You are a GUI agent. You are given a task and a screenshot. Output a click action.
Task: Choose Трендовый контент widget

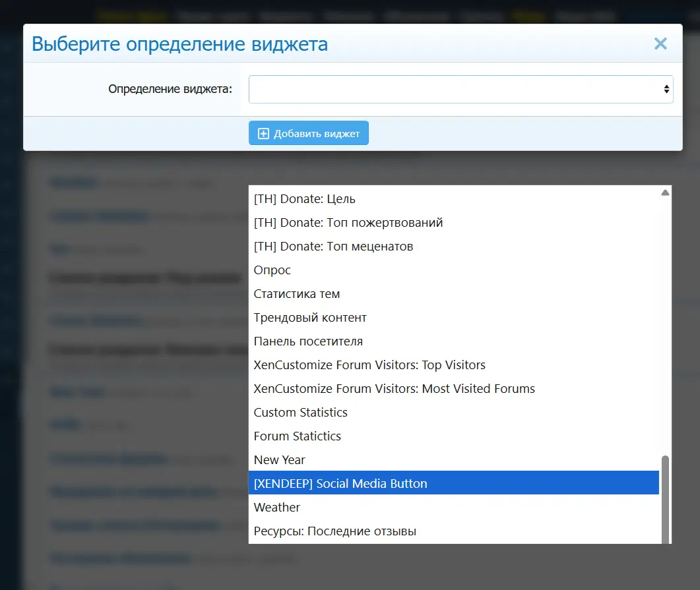coord(310,318)
